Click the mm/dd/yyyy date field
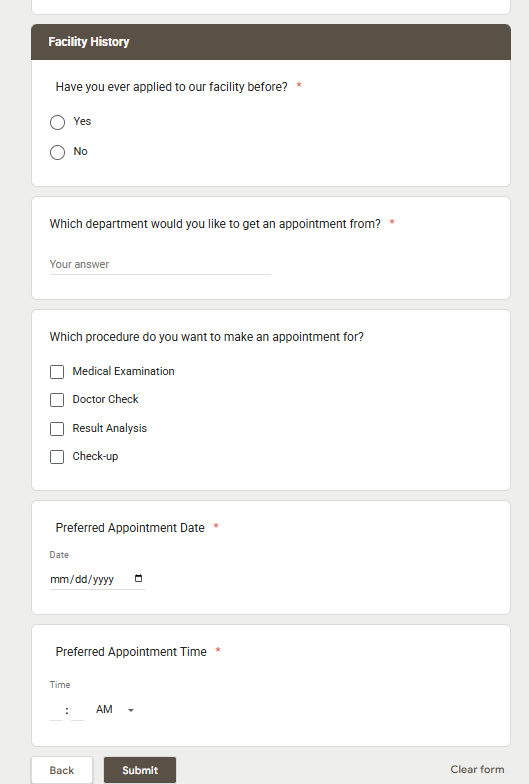This screenshot has width=529, height=784. coord(97,579)
